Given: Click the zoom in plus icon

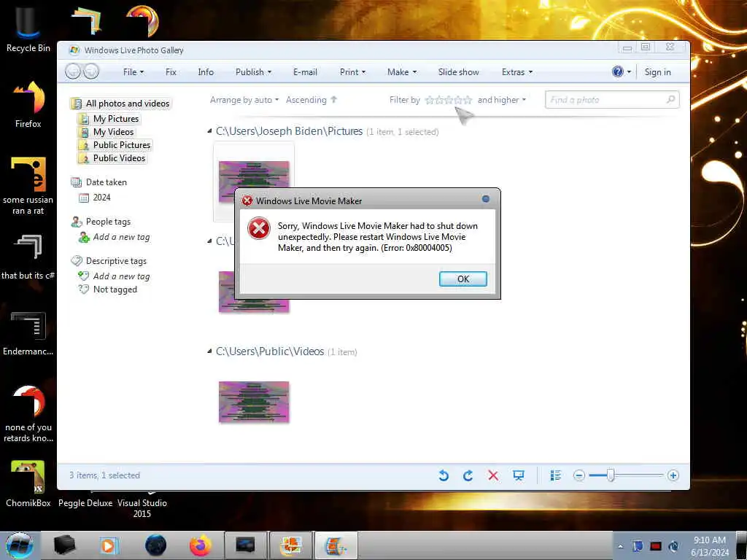Looking at the screenshot, I should click(x=673, y=475).
